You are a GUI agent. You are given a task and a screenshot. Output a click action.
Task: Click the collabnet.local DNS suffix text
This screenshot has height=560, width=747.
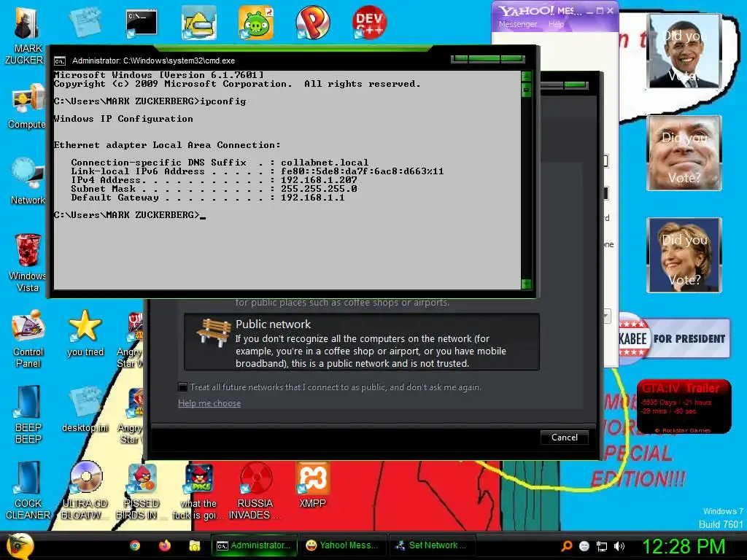pyautogui.click(x=325, y=163)
